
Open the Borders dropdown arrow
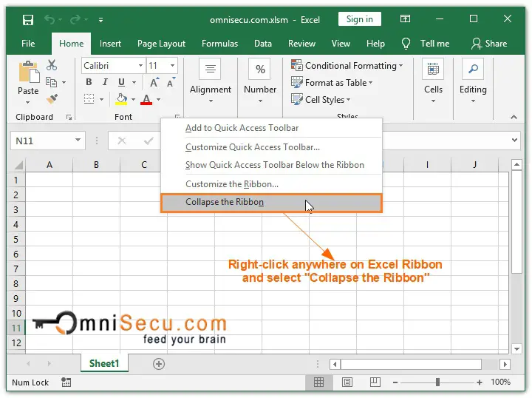click(x=101, y=99)
